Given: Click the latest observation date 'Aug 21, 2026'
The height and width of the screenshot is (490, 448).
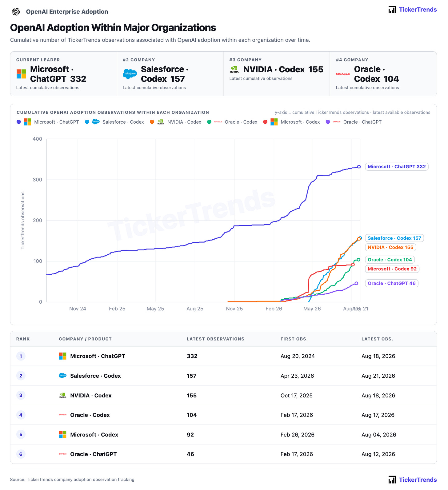Looking at the screenshot, I should (x=378, y=376).
